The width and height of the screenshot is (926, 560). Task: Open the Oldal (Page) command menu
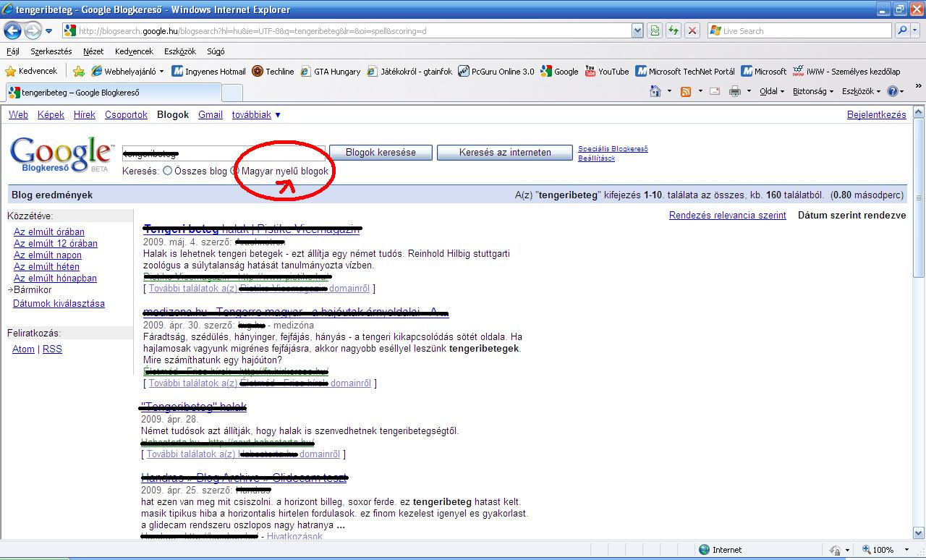tap(772, 91)
